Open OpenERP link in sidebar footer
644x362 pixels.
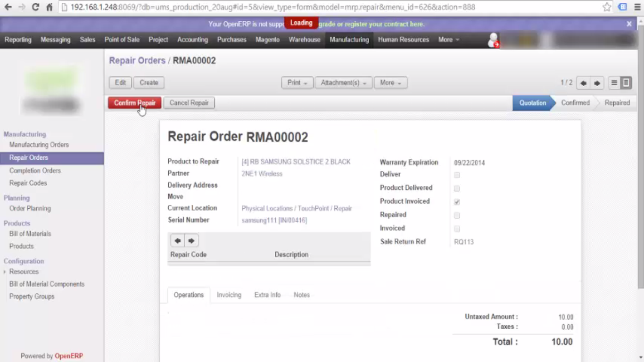point(69,356)
